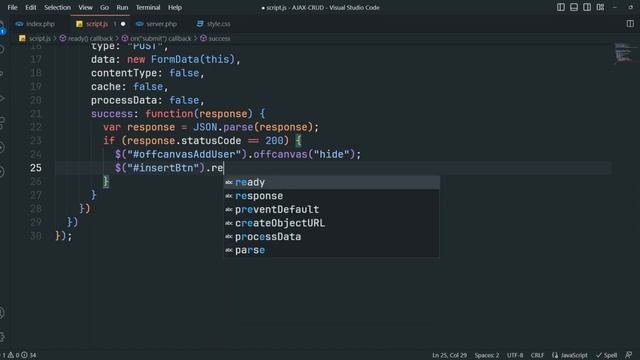Screen dimensions: 640x360
Task: Select 'ready' autocomplete suggestion
Action: (331, 182)
